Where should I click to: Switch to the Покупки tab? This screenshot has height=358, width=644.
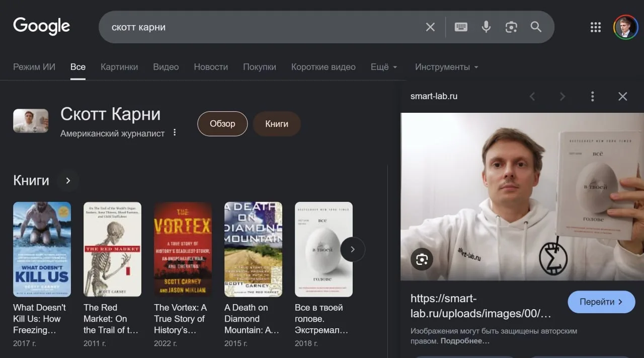coord(260,67)
